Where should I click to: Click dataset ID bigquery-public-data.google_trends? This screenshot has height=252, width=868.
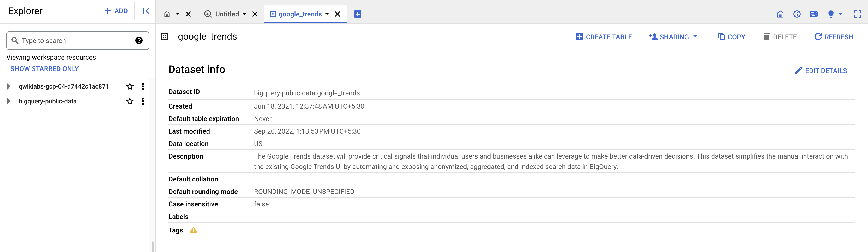[307, 93]
